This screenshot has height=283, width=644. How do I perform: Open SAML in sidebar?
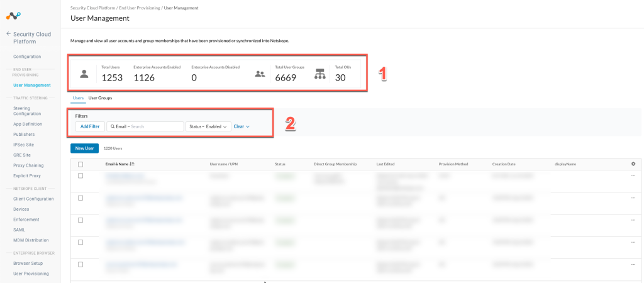pyautogui.click(x=19, y=230)
